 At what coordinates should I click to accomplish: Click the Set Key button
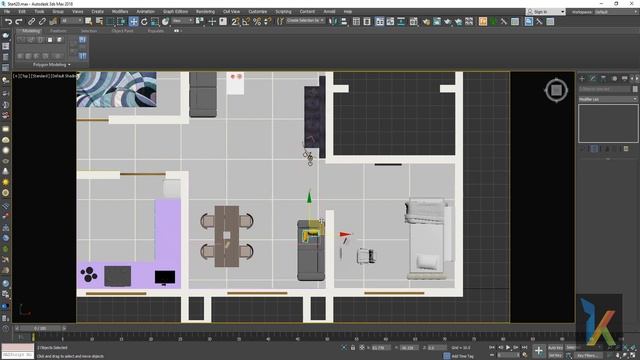pyautogui.click(x=555, y=356)
